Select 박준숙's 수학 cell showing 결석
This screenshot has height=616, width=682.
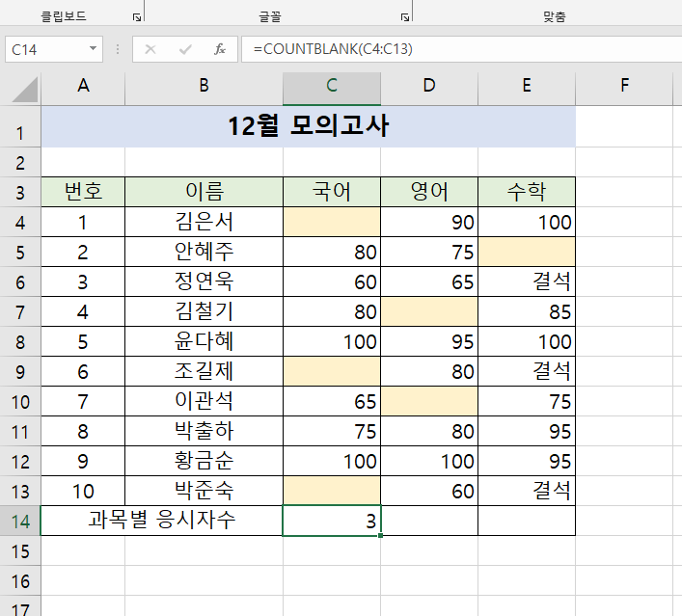527,491
